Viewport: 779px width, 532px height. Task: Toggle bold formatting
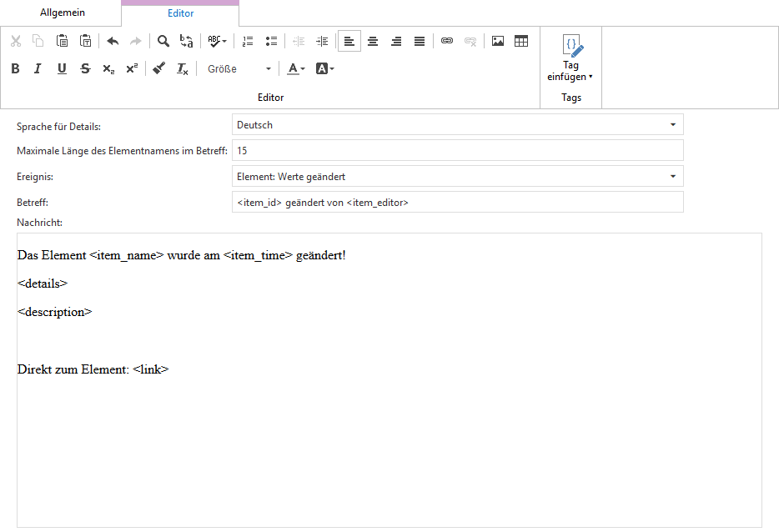(x=15, y=69)
